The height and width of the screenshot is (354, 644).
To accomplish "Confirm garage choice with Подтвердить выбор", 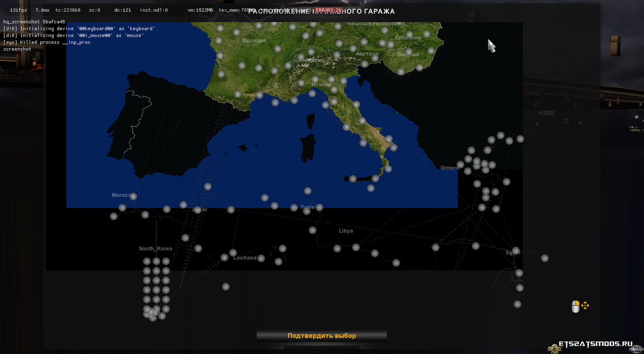I will pos(321,336).
